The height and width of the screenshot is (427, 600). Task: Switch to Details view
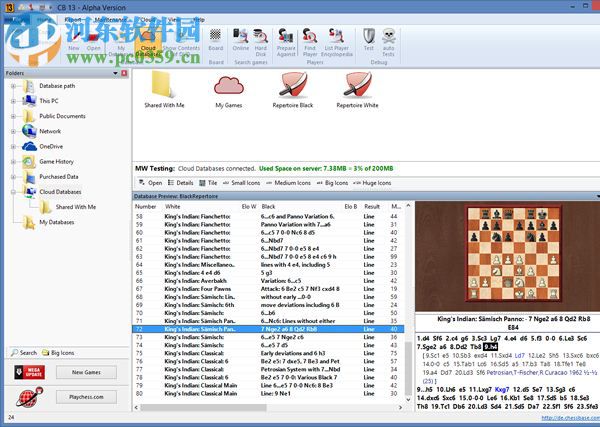pos(180,183)
